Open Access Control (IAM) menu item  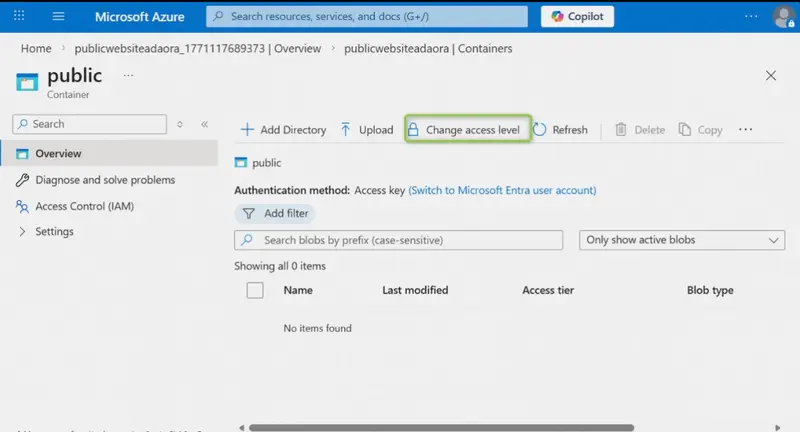[85, 206]
